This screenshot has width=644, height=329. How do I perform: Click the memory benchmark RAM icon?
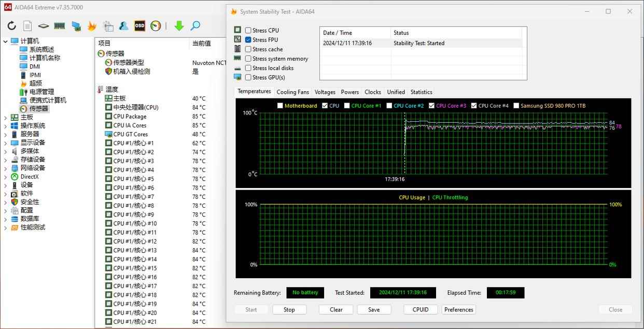(60, 26)
